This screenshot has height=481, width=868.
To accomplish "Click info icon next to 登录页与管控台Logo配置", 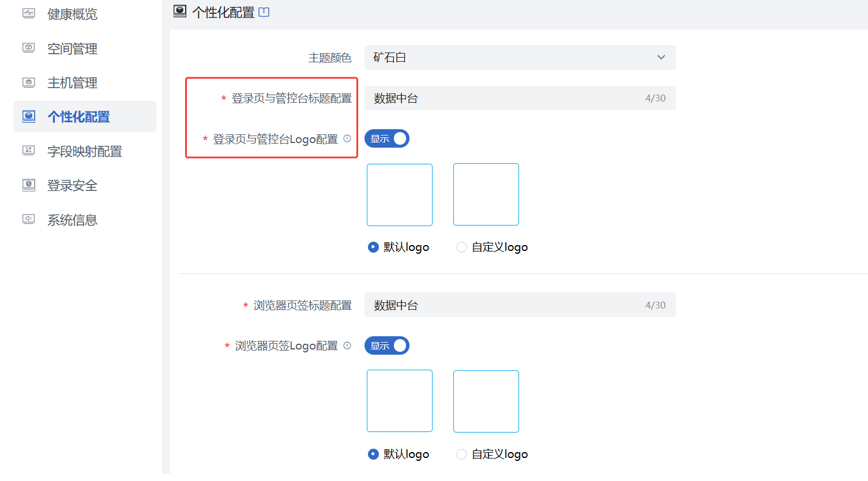I will coord(347,138).
